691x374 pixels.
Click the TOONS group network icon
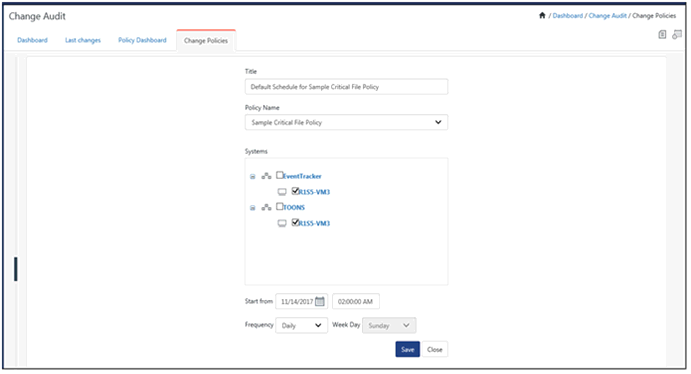266,207
